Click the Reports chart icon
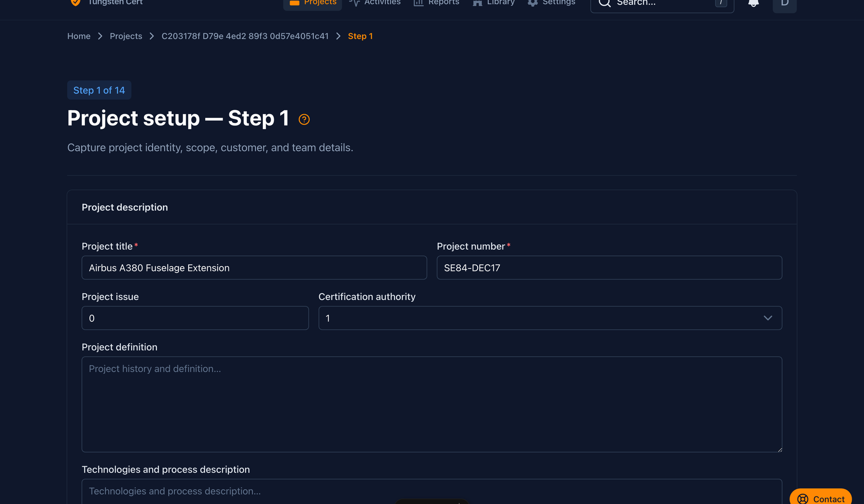The image size is (864, 504). click(x=419, y=3)
